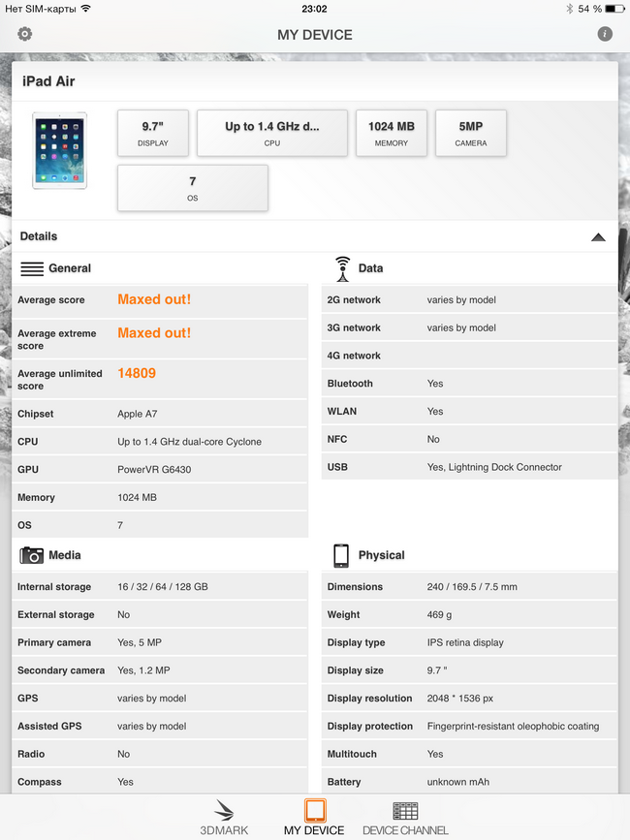Tap the average unlimited score 14809
630x840 pixels.
click(137, 373)
